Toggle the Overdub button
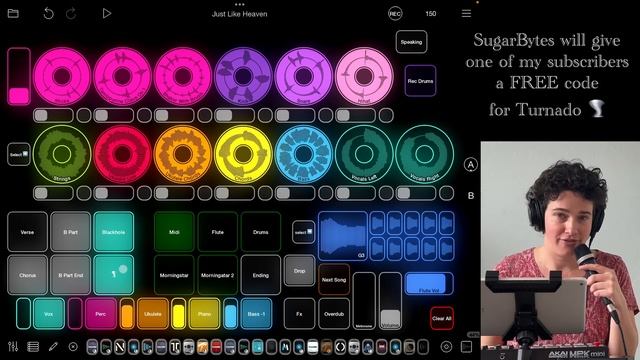640x360 pixels. point(334,314)
